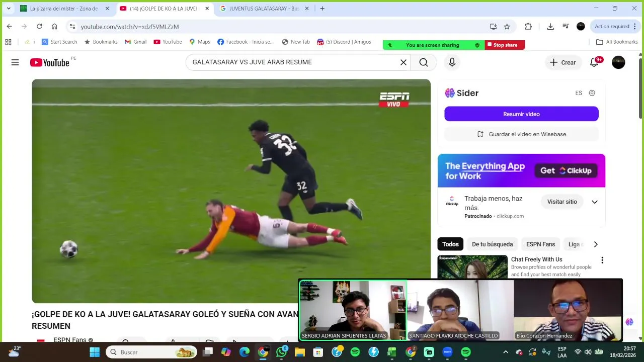
Task: Open File Explorer in taskbar
Action: click(x=300, y=352)
